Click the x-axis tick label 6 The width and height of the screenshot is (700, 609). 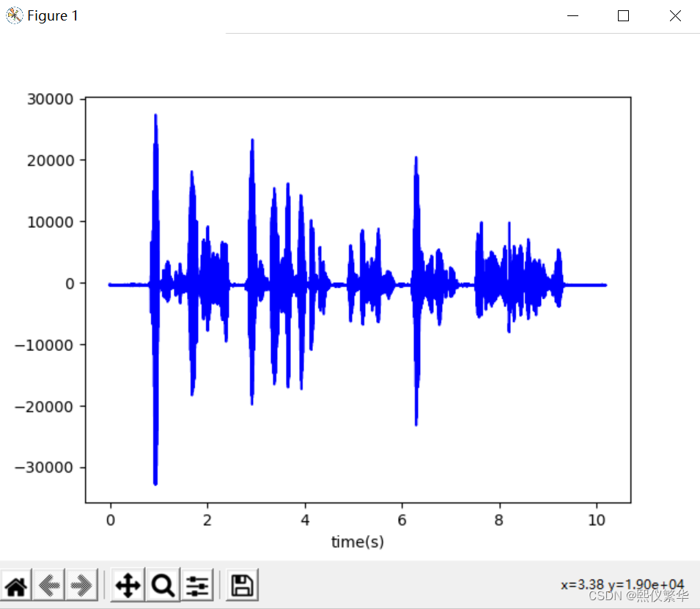click(x=402, y=520)
